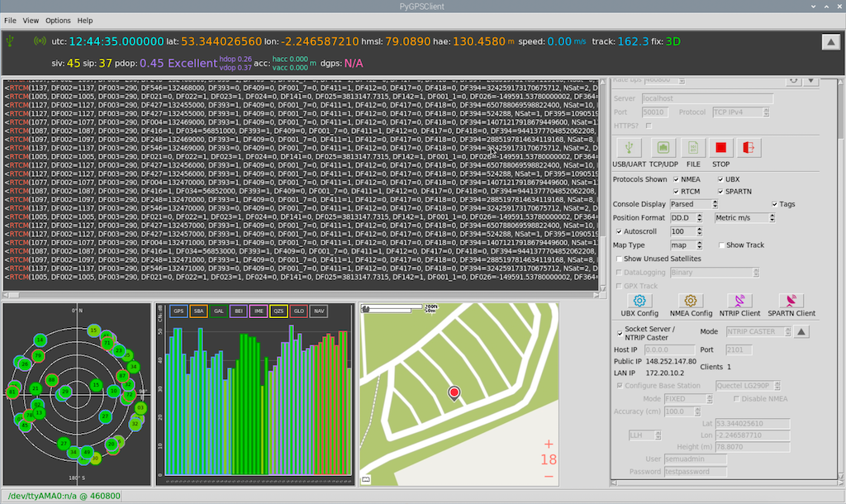846x504 pixels.
Task: Zoom out map with minus sign
Action: (549, 477)
